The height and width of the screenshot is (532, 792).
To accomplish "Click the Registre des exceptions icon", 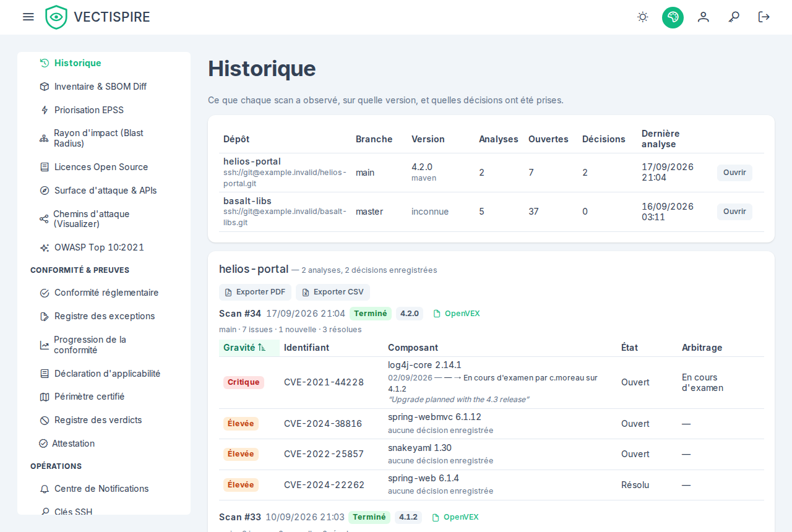I will [45, 316].
